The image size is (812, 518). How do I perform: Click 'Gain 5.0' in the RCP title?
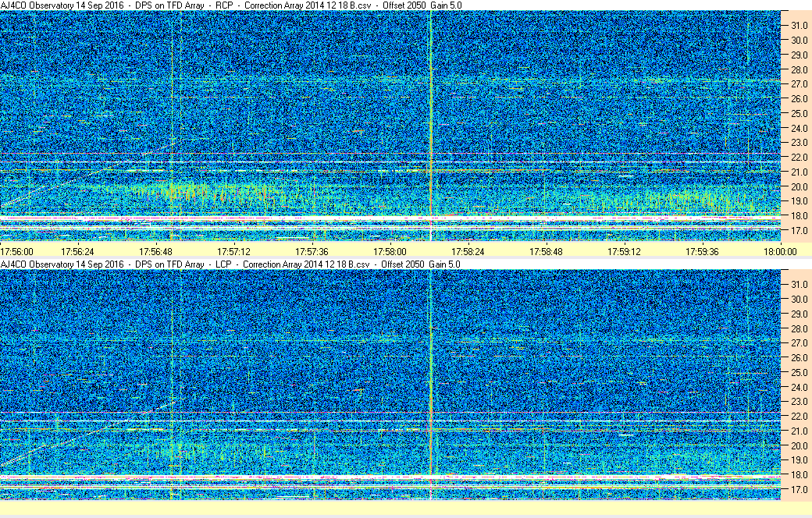pyautogui.click(x=446, y=5)
